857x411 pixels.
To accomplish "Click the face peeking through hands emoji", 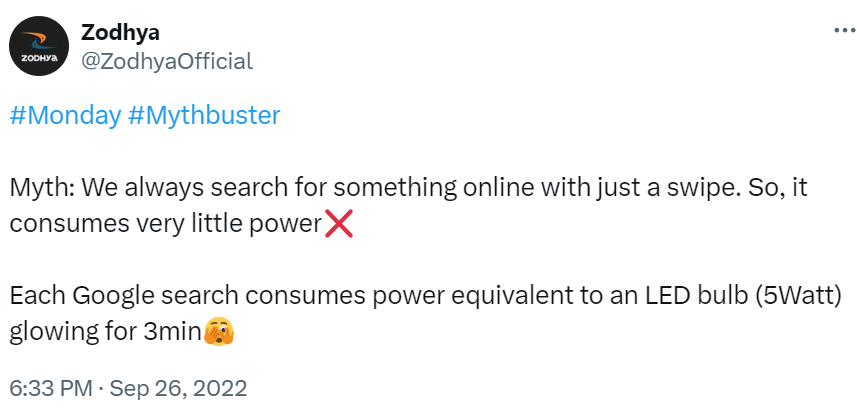I will tap(219, 332).
